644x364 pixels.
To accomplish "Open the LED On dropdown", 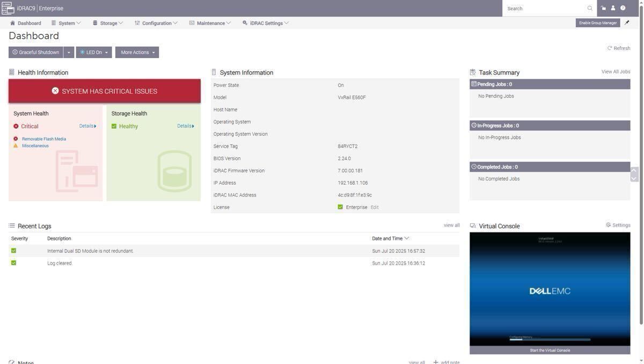I will (x=94, y=52).
